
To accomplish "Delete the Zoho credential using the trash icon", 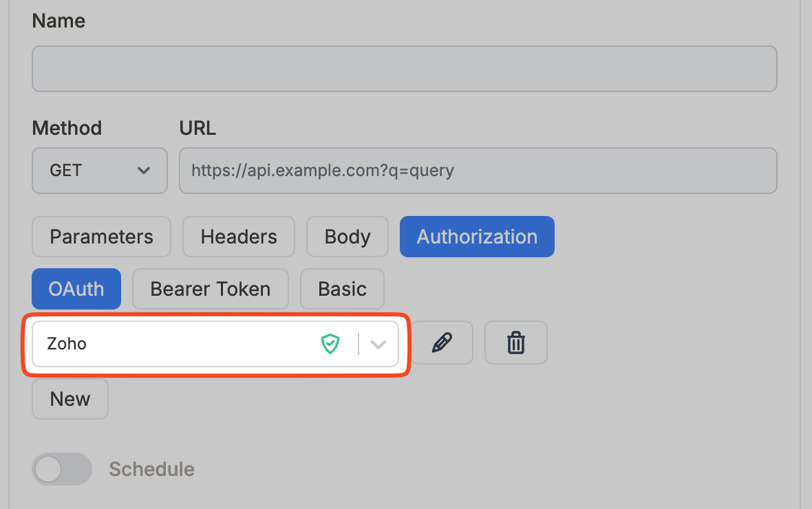I will point(515,343).
